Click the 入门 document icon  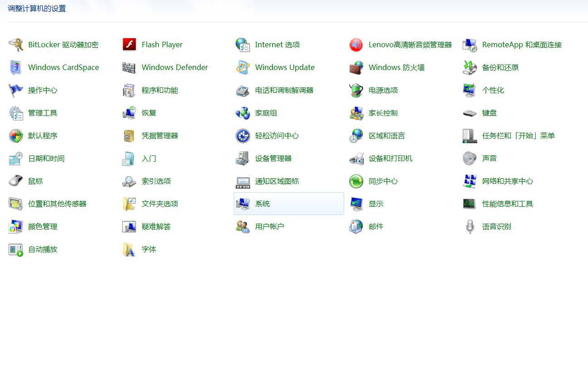(129, 158)
